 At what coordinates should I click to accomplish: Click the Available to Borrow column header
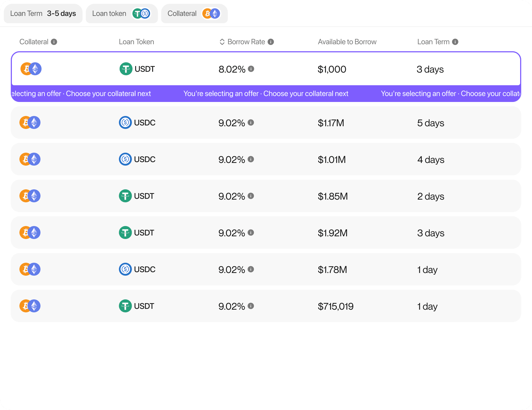[x=347, y=42]
